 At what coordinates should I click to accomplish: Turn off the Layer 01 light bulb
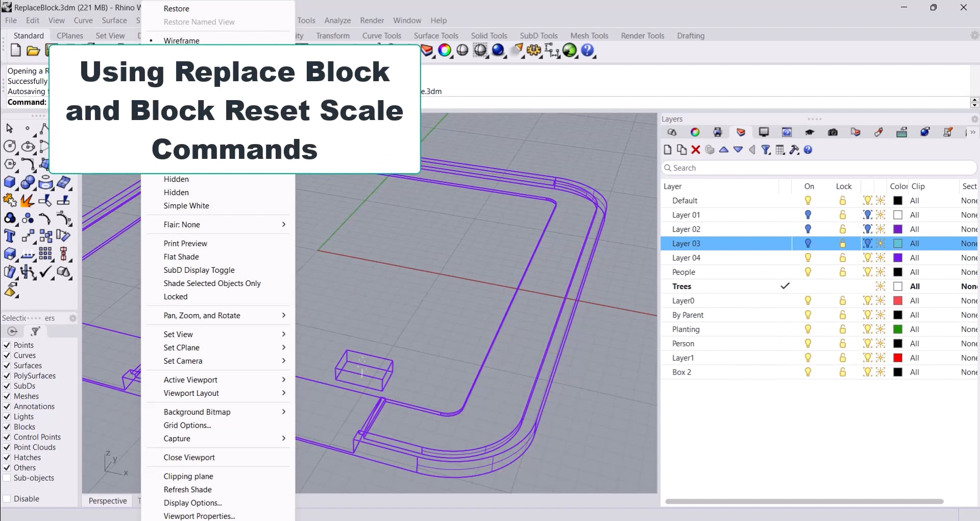click(x=808, y=215)
